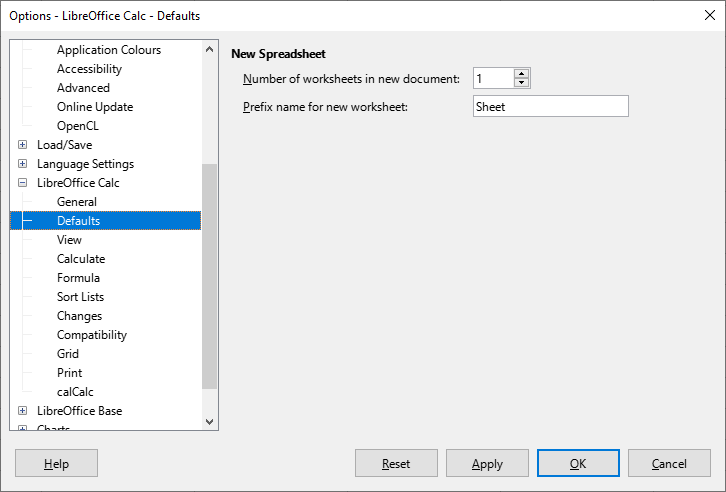The width and height of the screenshot is (726, 492).
Task: Confirm with the OK button
Action: tap(578, 463)
